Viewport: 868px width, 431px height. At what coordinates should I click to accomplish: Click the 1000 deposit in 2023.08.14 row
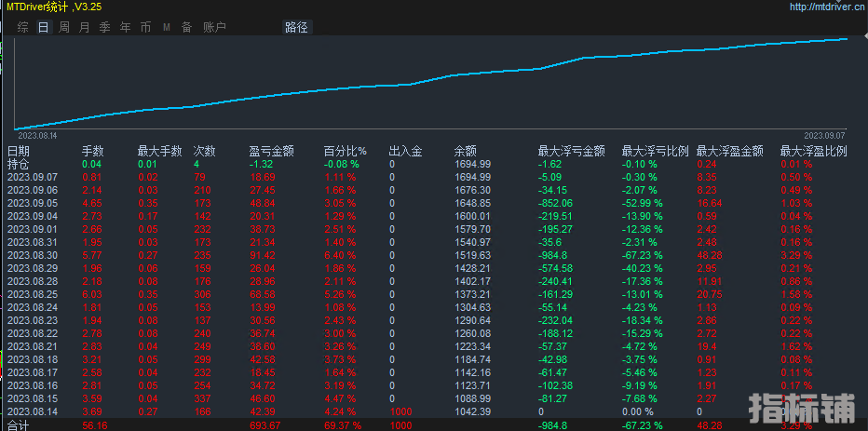tap(400, 411)
